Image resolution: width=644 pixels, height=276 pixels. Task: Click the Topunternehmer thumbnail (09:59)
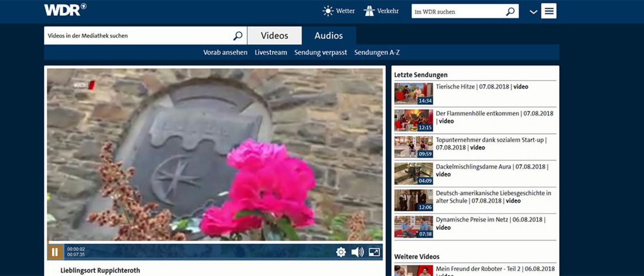point(414,147)
